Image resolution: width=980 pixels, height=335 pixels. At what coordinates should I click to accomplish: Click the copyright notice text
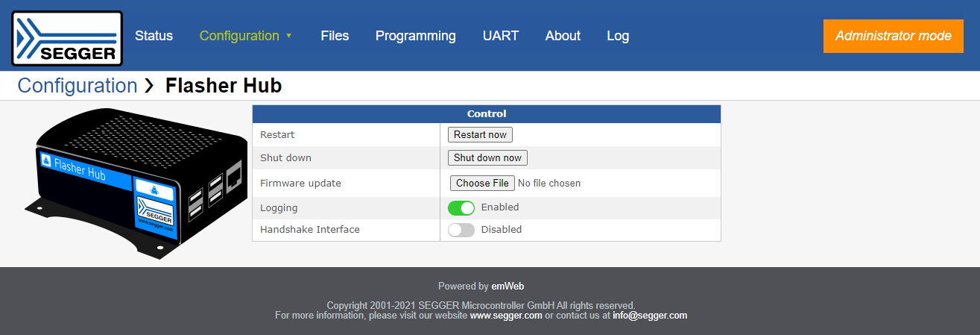tap(481, 306)
